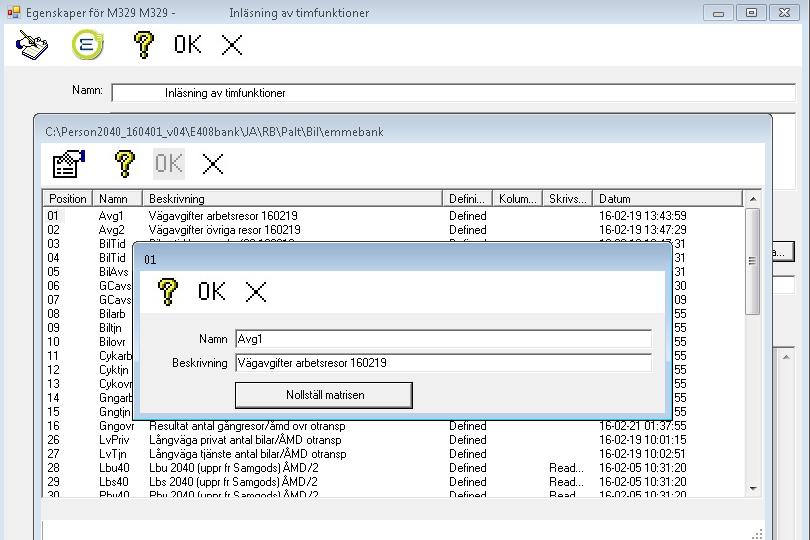Screen dimensions: 810x540
Task: Open help in the 01 dialog
Action: point(167,291)
